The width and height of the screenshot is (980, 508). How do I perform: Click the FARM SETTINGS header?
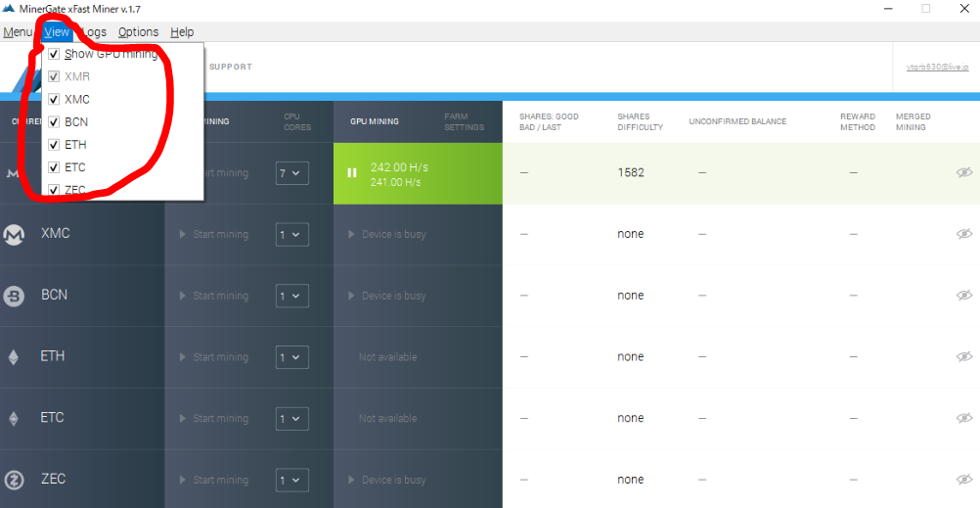pos(465,122)
